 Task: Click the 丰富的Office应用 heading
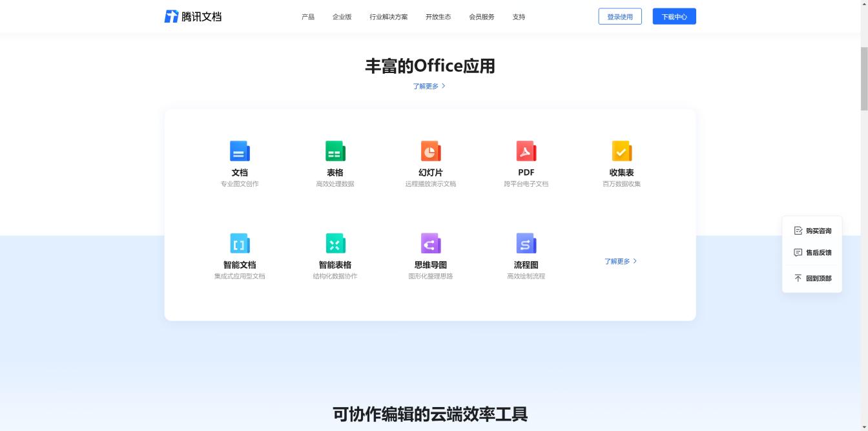click(x=430, y=66)
